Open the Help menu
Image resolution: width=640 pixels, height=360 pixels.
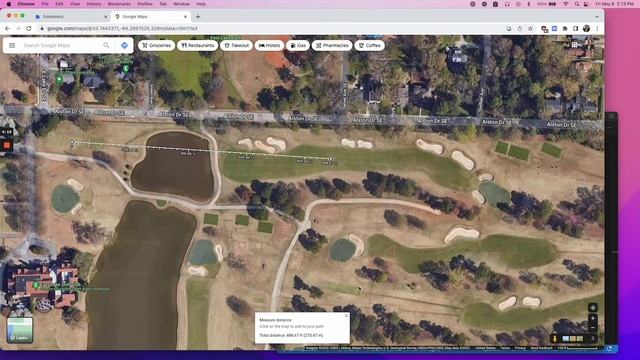tap(201, 4)
